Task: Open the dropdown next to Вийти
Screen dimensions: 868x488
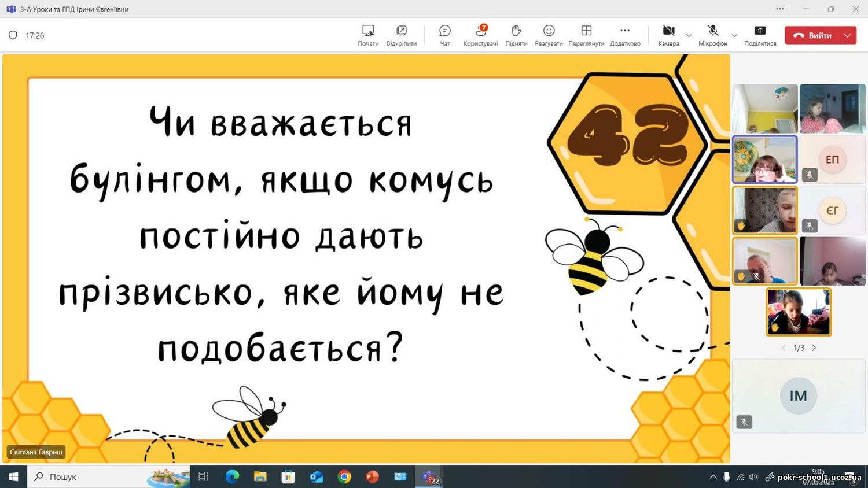Action: click(x=848, y=35)
